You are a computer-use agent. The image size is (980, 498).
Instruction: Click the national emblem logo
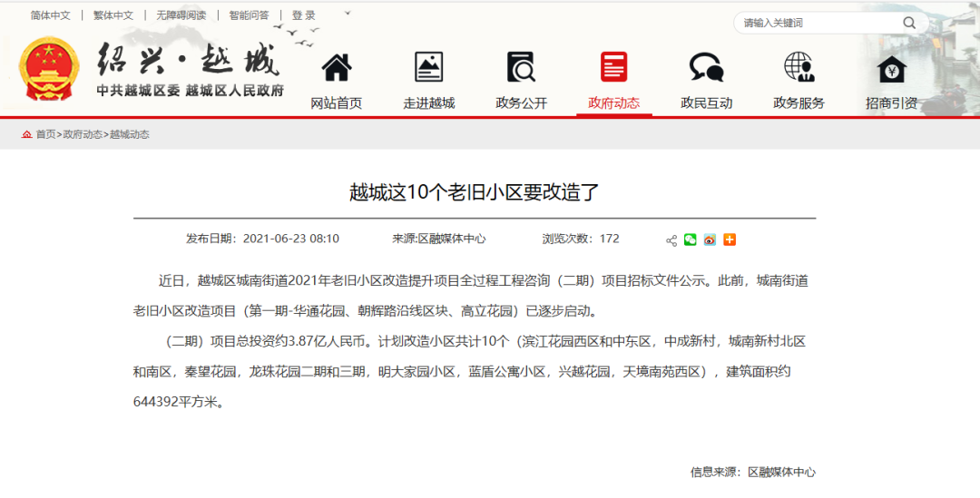pos(50,70)
